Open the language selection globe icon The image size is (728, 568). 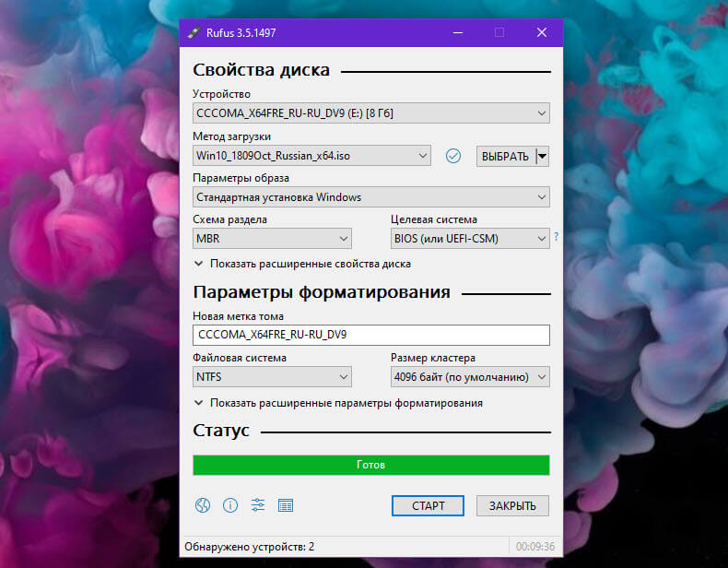[203, 504]
